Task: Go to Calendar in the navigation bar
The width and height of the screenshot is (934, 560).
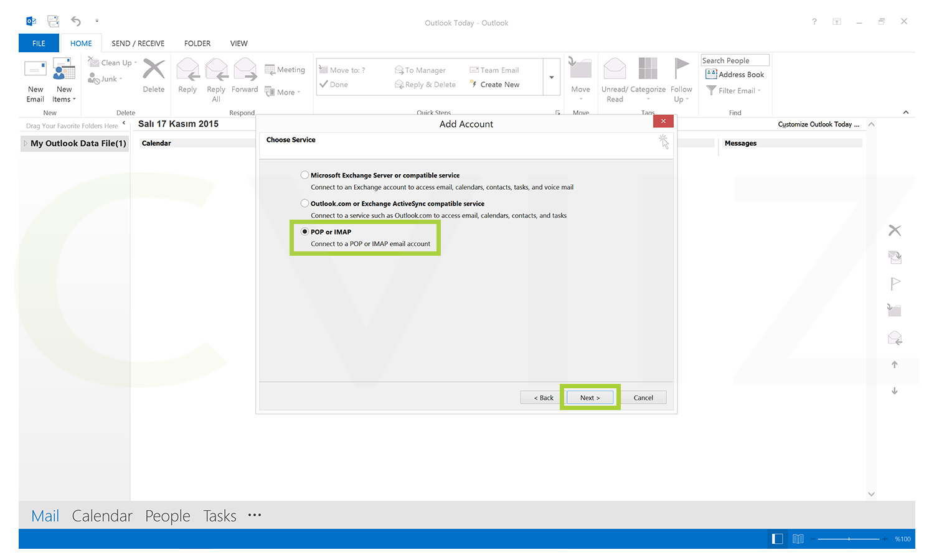Action: coord(102,516)
